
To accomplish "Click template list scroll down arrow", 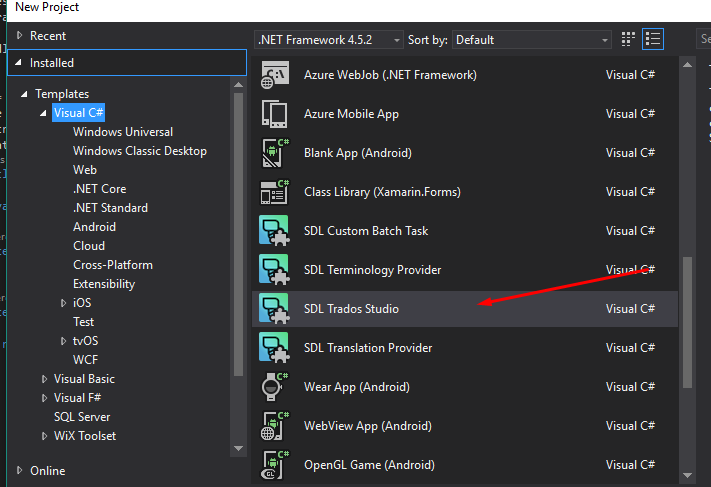I will pos(687,475).
